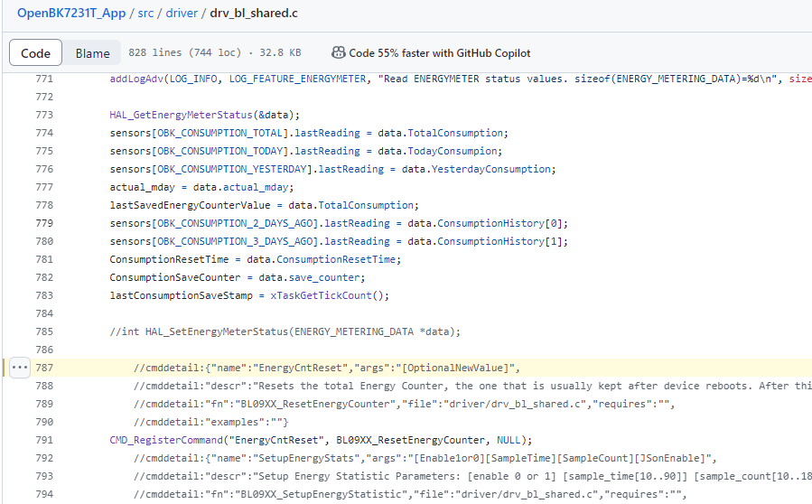Go to the driver folder breadcrumb
Screen dimensions: 812x504
tap(182, 14)
